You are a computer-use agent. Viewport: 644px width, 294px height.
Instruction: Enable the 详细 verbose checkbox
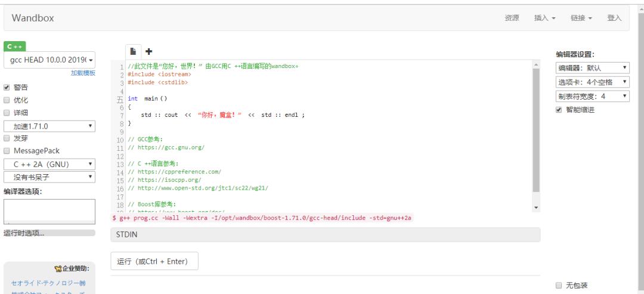7,113
